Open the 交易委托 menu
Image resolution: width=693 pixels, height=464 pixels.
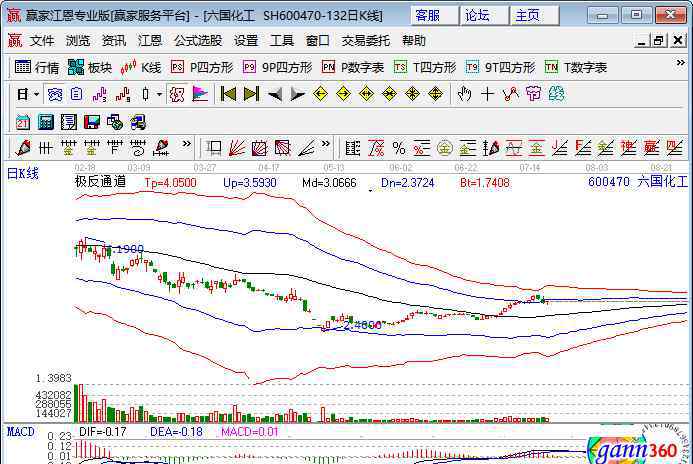[365, 41]
